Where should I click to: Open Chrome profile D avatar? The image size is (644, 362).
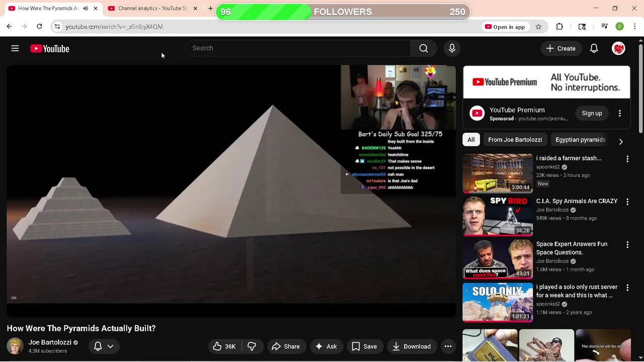[619, 27]
